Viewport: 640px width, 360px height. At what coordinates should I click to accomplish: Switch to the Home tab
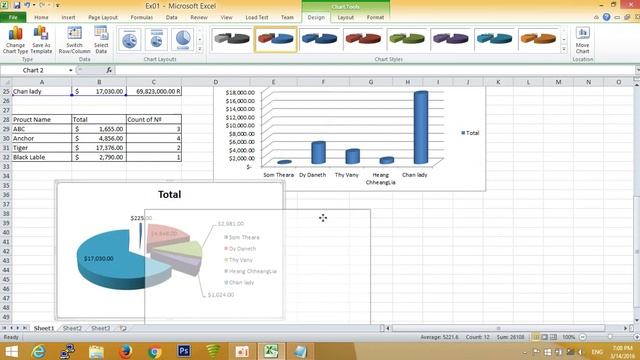click(41, 18)
